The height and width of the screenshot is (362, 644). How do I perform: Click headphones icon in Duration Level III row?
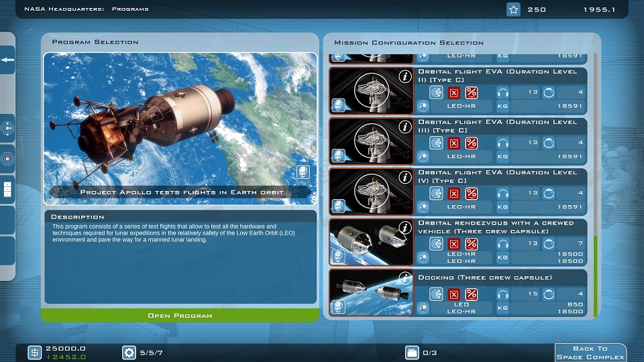(502, 143)
